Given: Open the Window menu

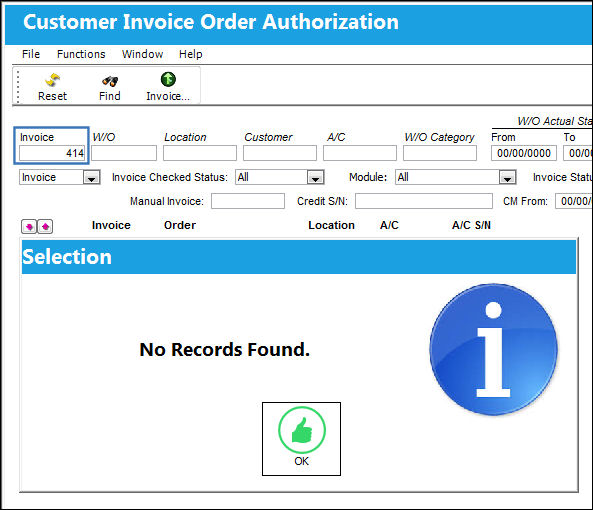Looking at the screenshot, I should pos(142,54).
